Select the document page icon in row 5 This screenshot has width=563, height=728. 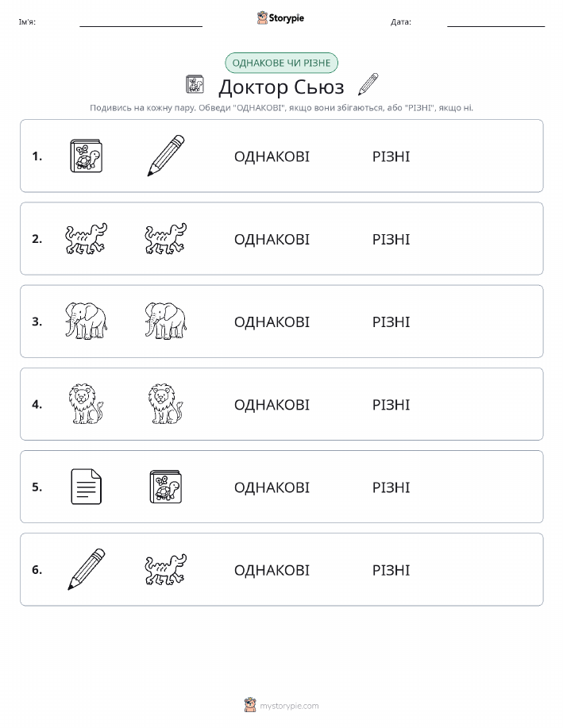pyautogui.click(x=86, y=487)
